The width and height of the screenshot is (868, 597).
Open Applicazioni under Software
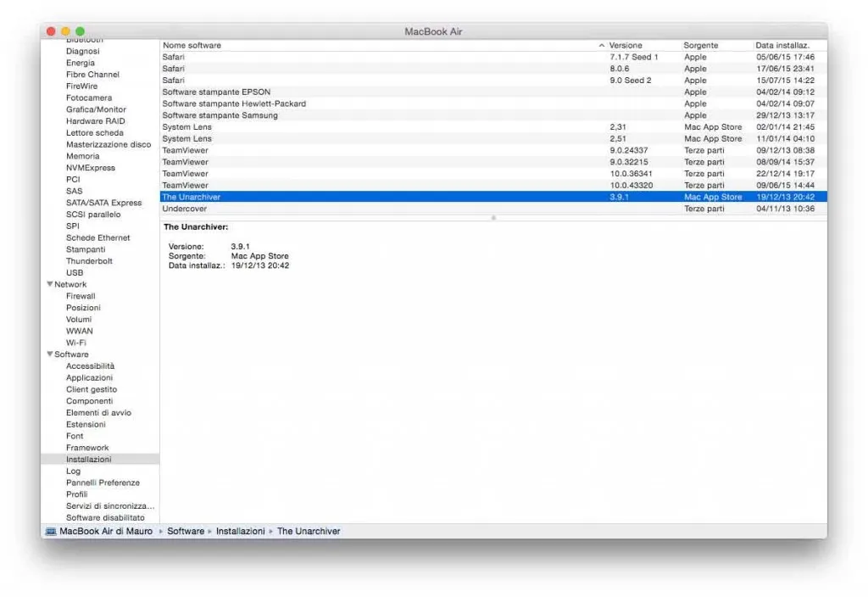point(89,377)
